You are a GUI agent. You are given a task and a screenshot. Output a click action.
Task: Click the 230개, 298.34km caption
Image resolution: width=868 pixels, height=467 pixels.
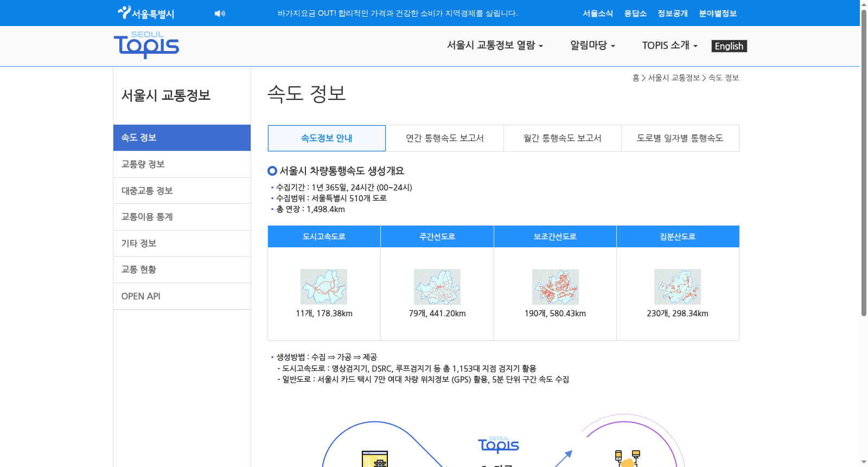point(678,314)
